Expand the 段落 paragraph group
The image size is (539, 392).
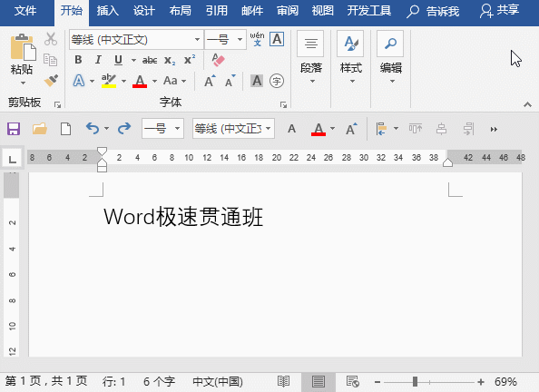pos(311,58)
